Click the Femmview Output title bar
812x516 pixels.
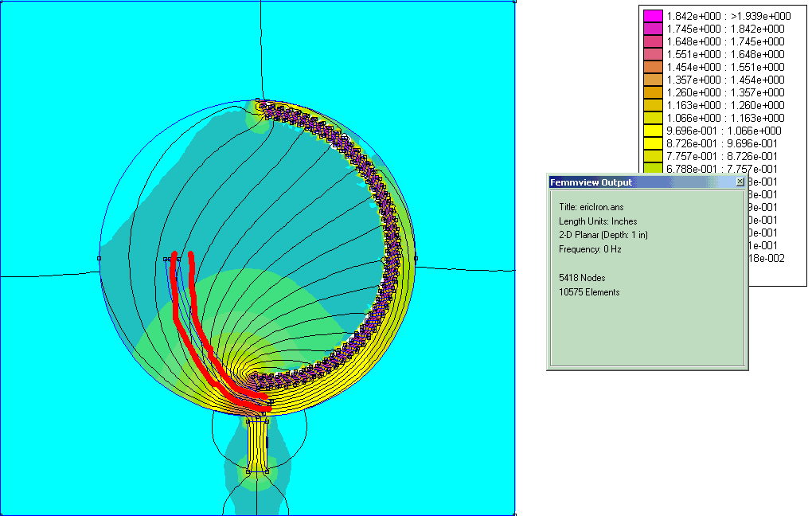click(647, 182)
